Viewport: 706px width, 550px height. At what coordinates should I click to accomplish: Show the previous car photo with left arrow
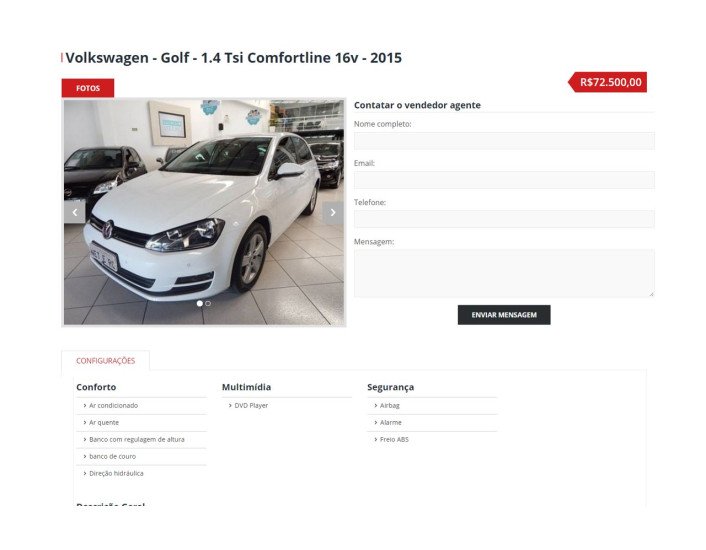(x=75, y=212)
